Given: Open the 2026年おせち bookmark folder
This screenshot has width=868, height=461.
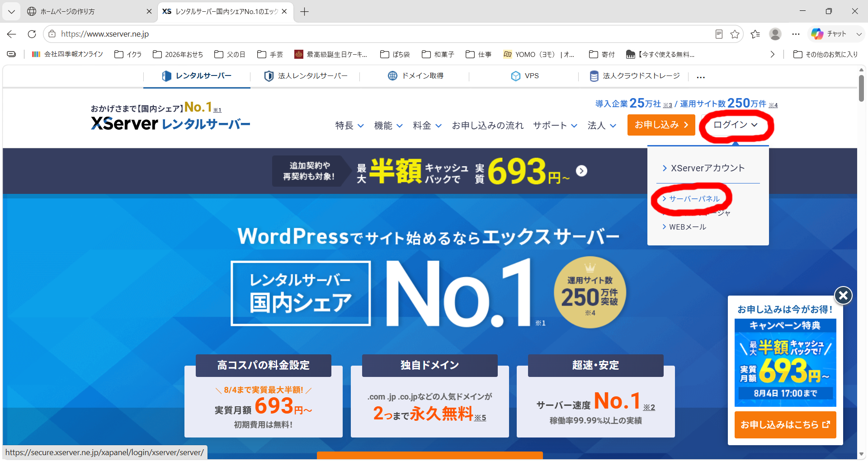Looking at the screenshot, I should [x=178, y=54].
